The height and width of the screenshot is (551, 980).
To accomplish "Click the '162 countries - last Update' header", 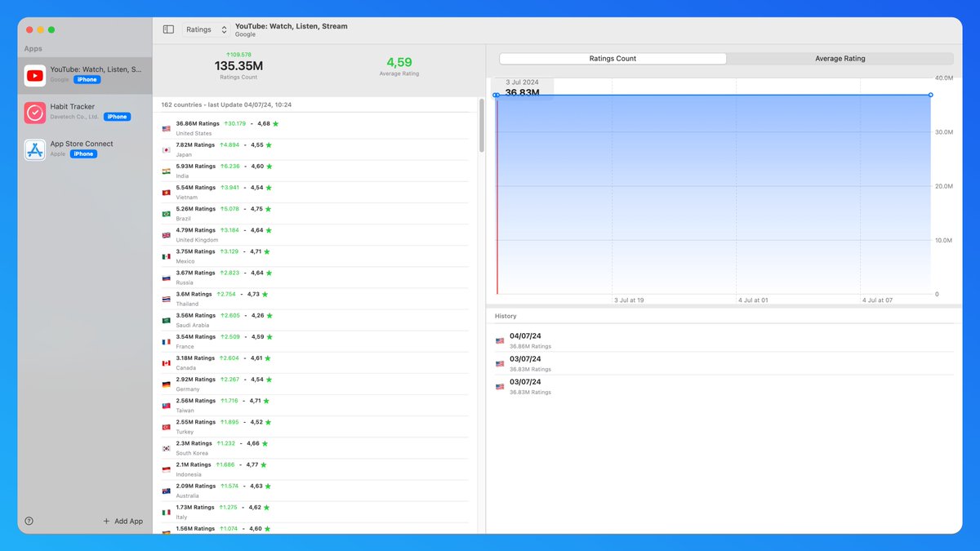I will pyautogui.click(x=226, y=104).
